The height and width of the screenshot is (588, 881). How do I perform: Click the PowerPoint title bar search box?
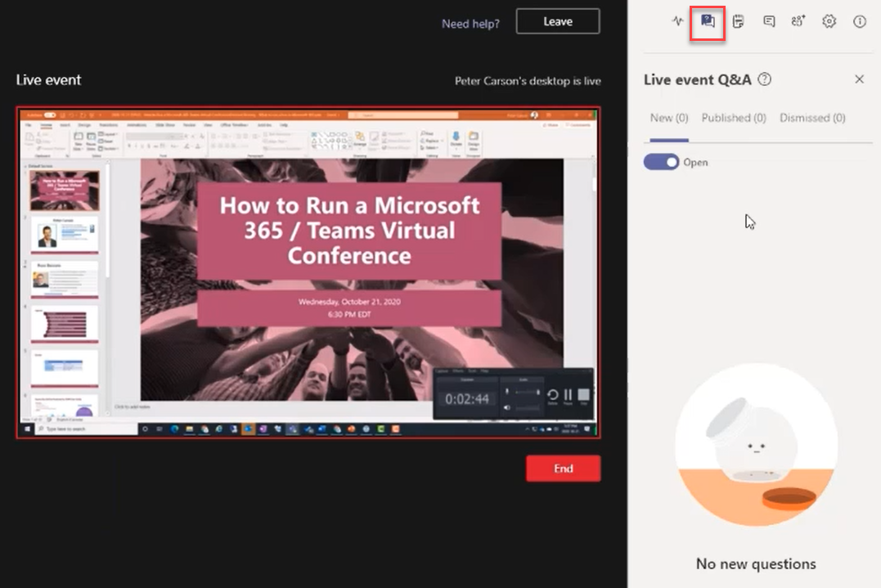[402, 115]
